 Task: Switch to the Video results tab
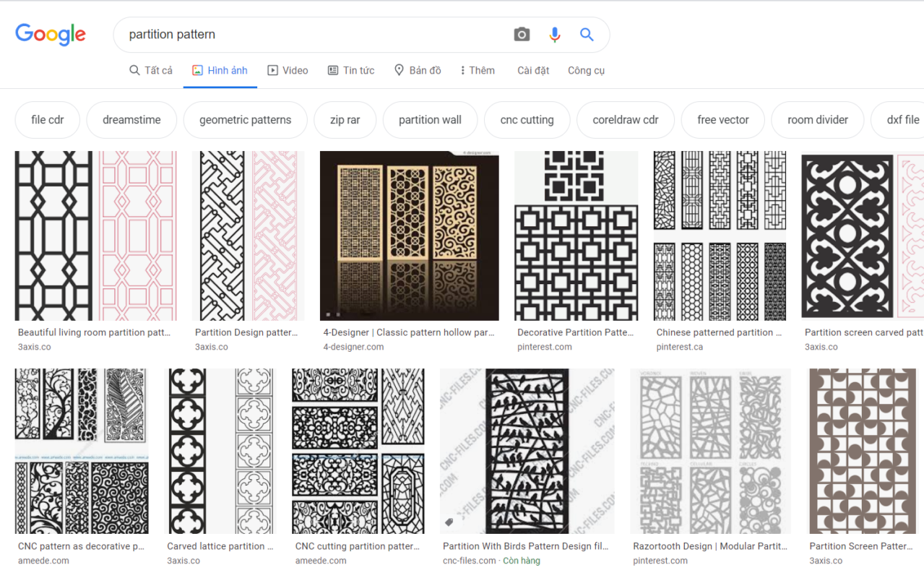pos(288,69)
